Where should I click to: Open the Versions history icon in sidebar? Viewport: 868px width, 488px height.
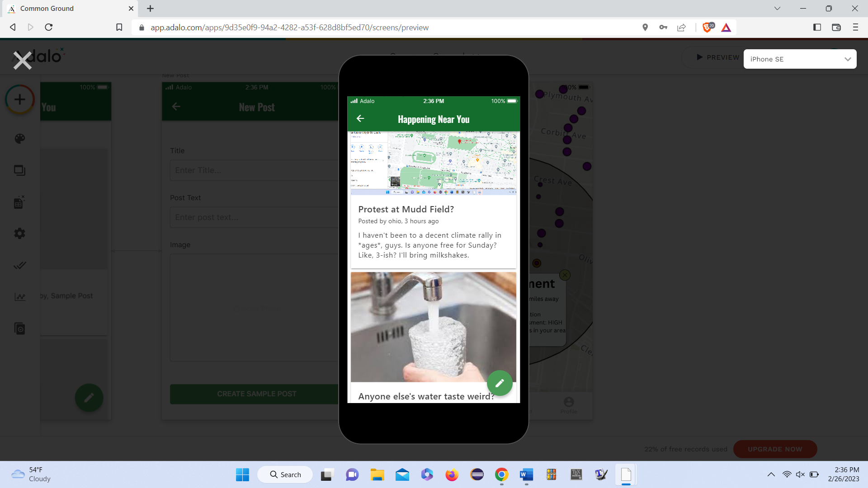point(20,328)
